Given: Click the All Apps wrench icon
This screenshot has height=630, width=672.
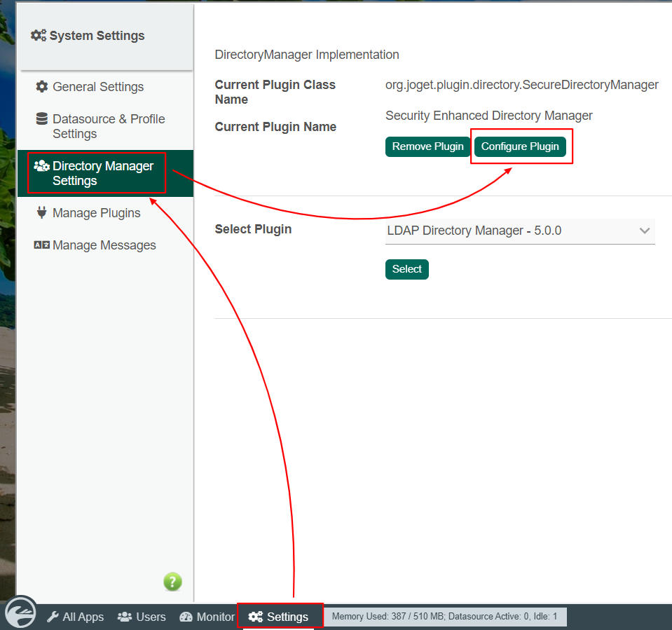Looking at the screenshot, I should point(53,617).
